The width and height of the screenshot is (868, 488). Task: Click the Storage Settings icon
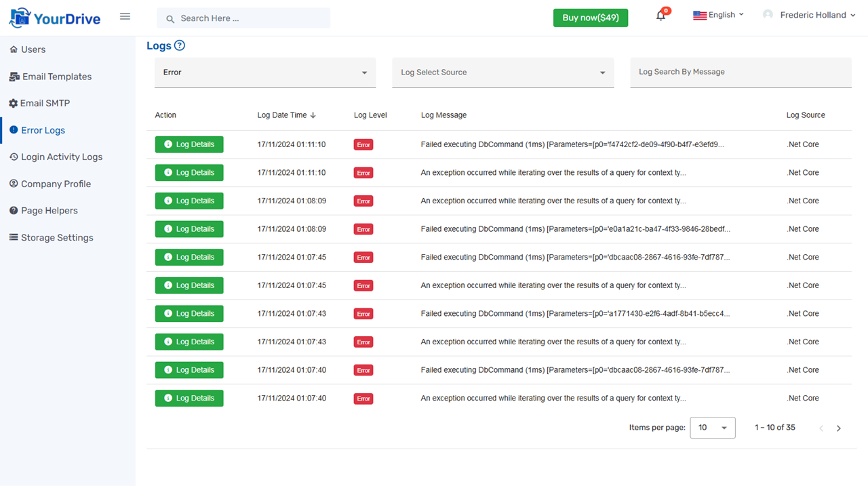pos(14,237)
